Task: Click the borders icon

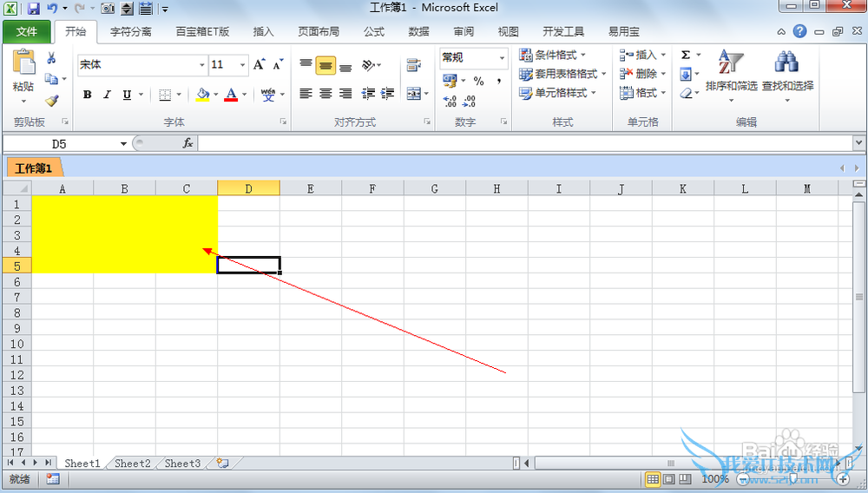Action: (164, 95)
